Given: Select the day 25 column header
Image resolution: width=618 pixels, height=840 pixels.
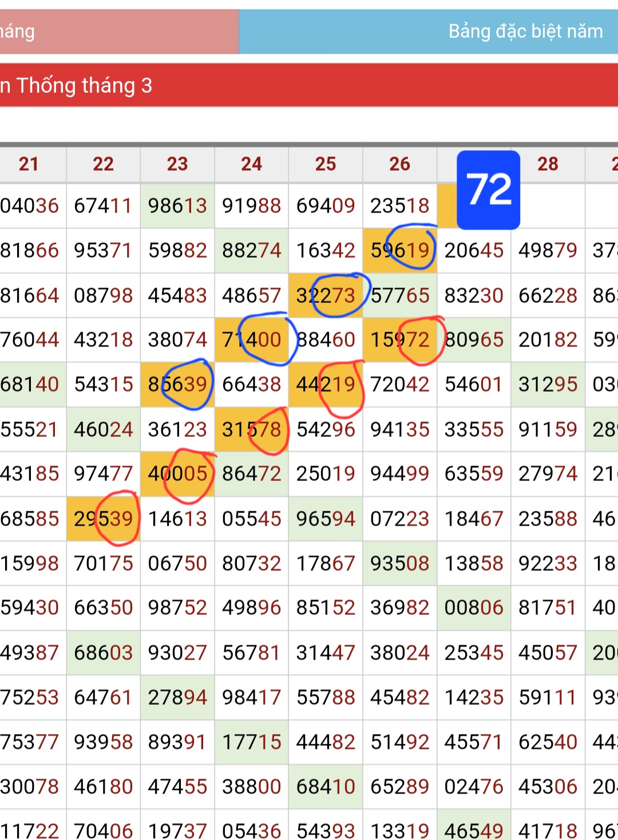Looking at the screenshot, I should (326, 164).
